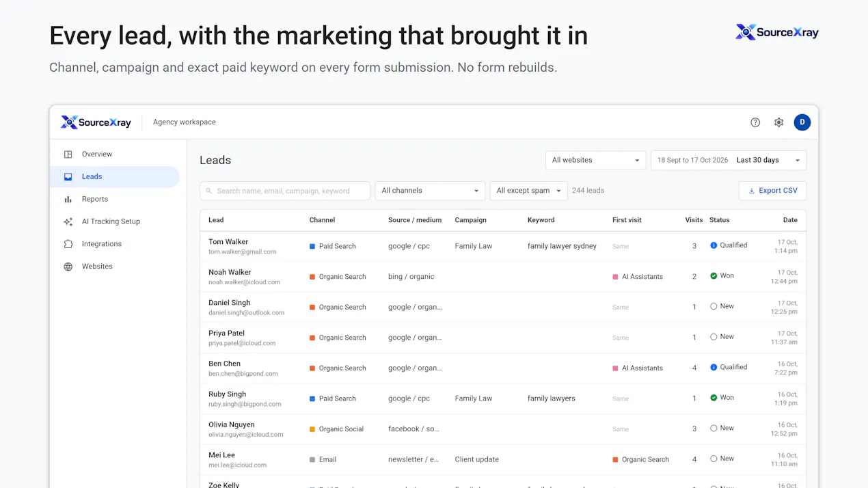The width and height of the screenshot is (868, 488).
Task: Click Olivia Nguyen's yellow Organic Social swatch
Action: tap(312, 429)
